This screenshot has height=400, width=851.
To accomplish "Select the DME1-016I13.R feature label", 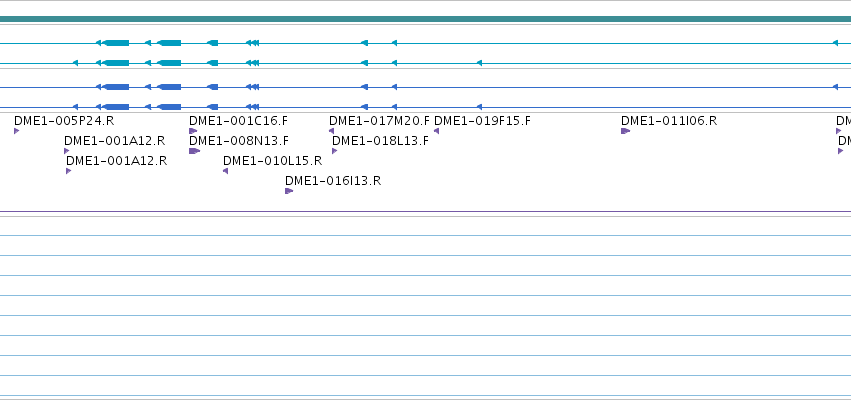I will point(333,181).
